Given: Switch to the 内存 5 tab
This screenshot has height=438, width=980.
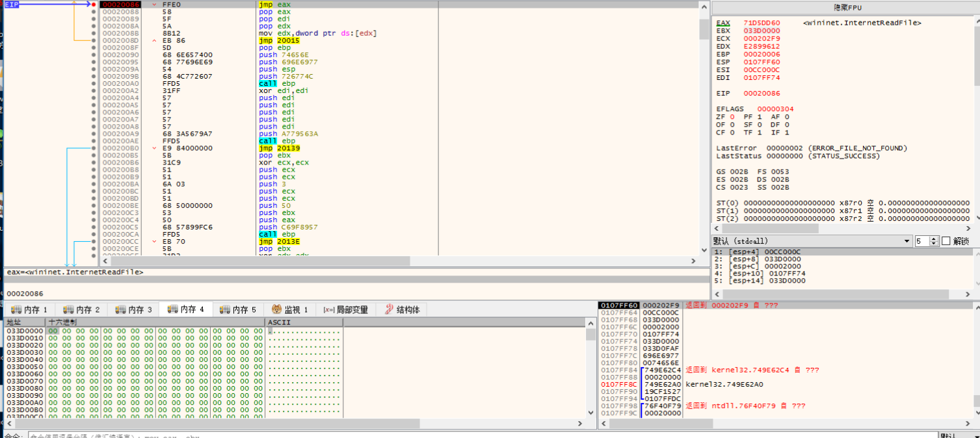Looking at the screenshot, I should tap(239, 309).
